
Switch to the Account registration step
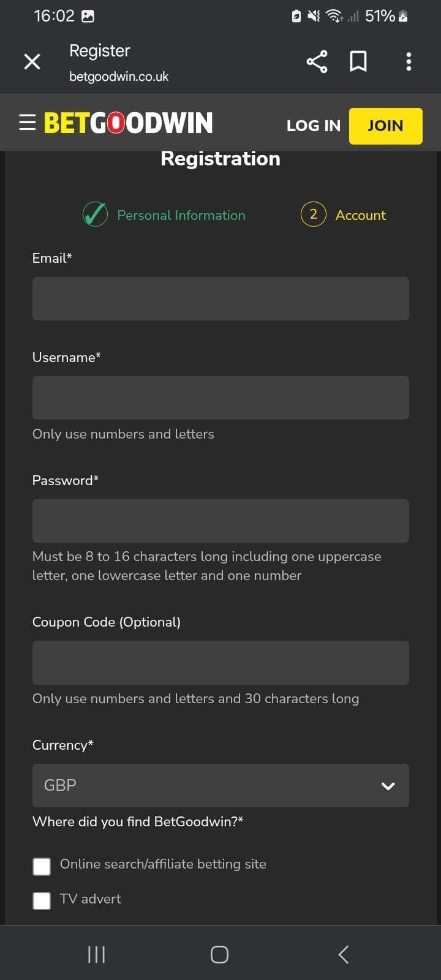pyautogui.click(x=360, y=215)
